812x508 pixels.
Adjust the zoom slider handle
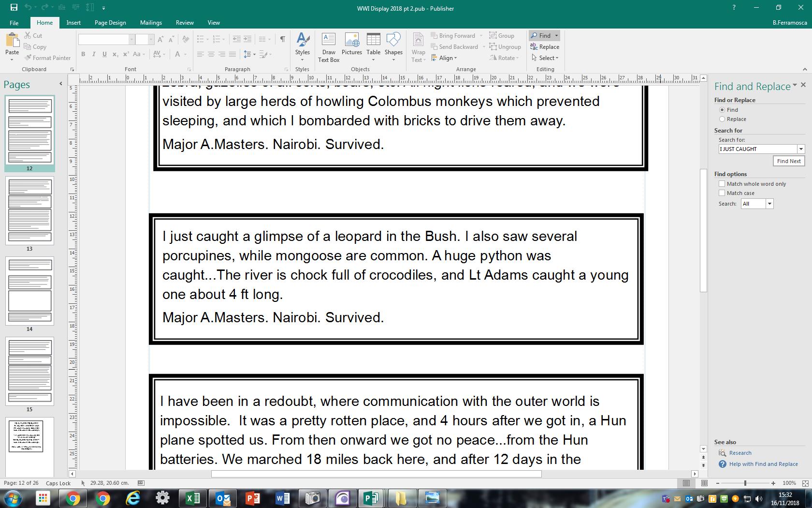(745, 483)
